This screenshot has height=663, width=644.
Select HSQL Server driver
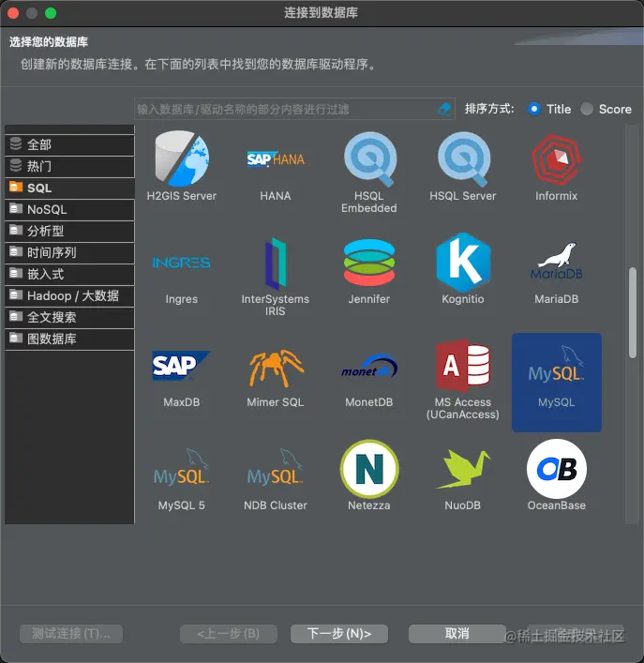coord(463,159)
